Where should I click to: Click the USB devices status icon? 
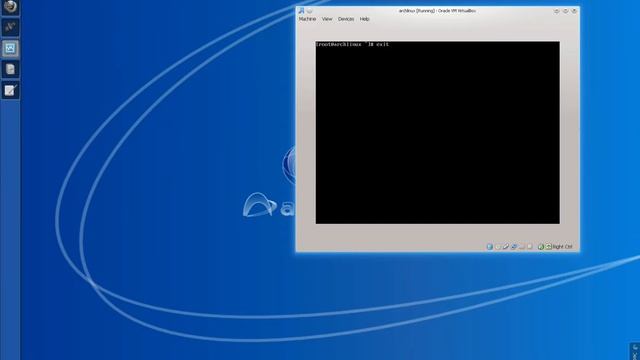click(506, 247)
